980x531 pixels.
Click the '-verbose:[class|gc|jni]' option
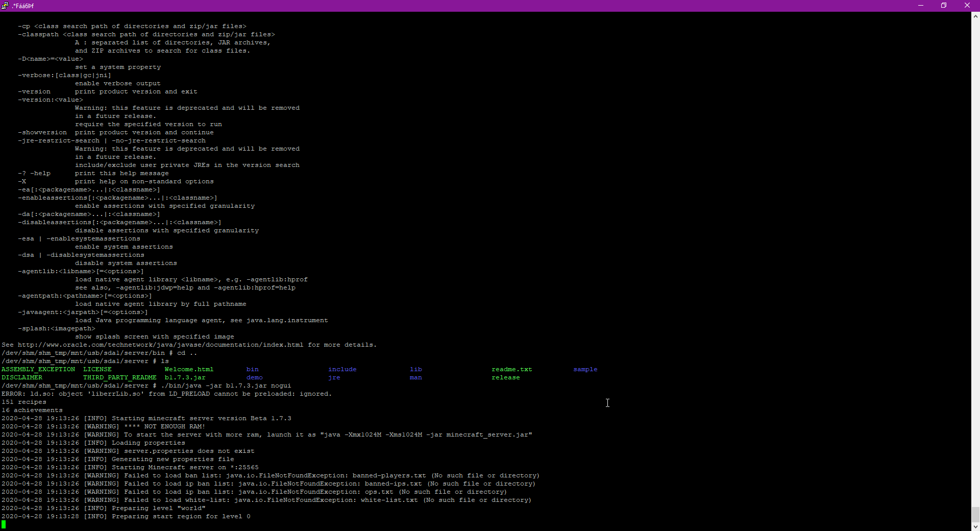click(x=65, y=75)
